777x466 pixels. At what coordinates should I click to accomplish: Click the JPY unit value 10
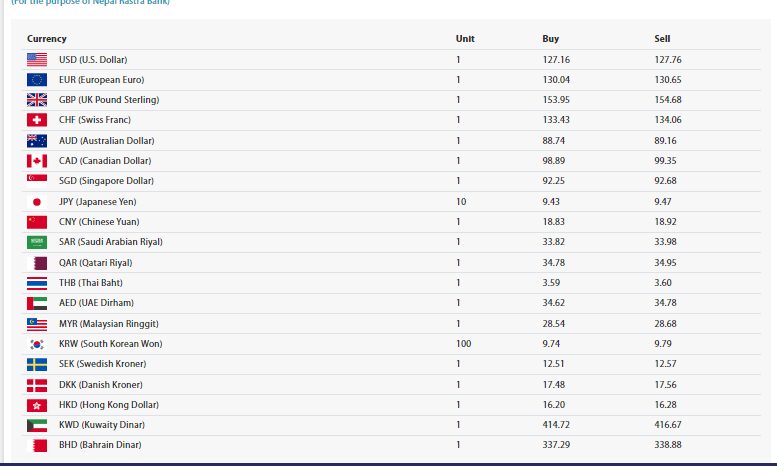tap(461, 202)
